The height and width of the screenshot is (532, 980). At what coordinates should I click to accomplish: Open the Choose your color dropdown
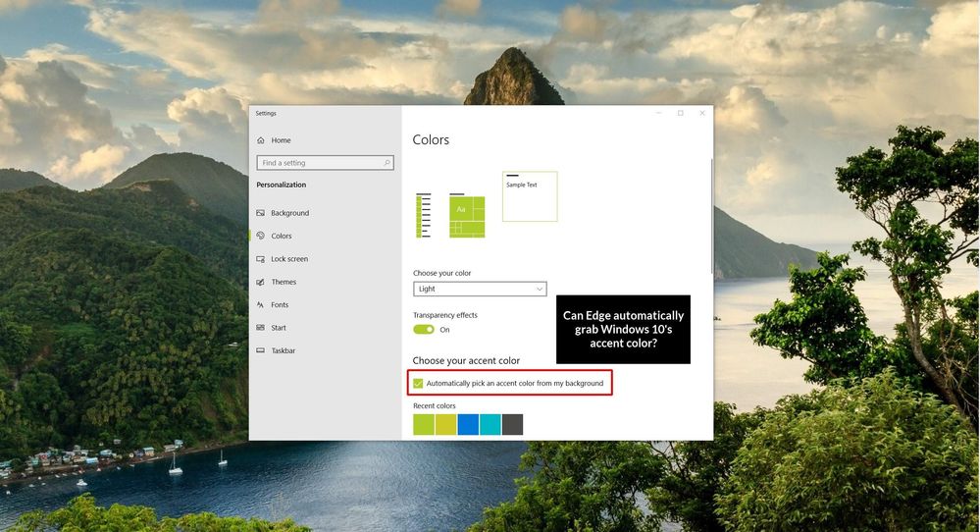tap(480, 289)
